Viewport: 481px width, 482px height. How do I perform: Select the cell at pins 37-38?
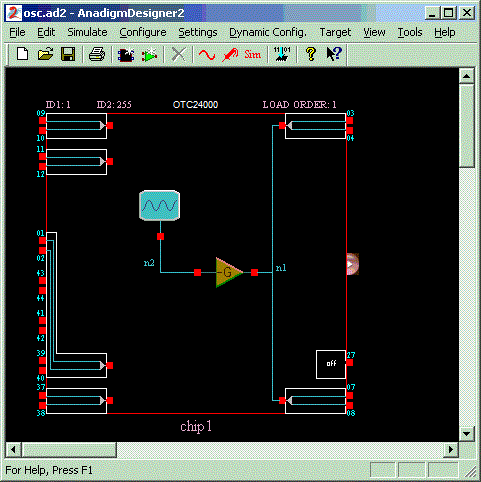coord(76,401)
